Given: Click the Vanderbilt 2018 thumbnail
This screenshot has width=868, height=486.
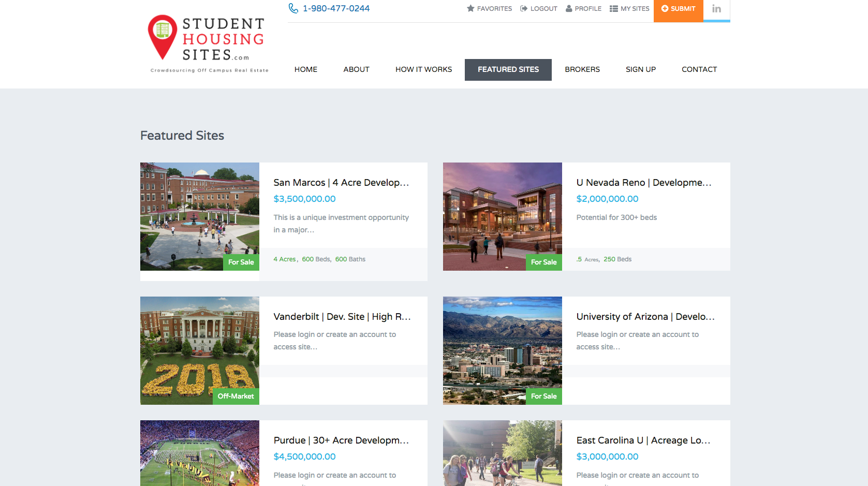Looking at the screenshot, I should (x=200, y=350).
